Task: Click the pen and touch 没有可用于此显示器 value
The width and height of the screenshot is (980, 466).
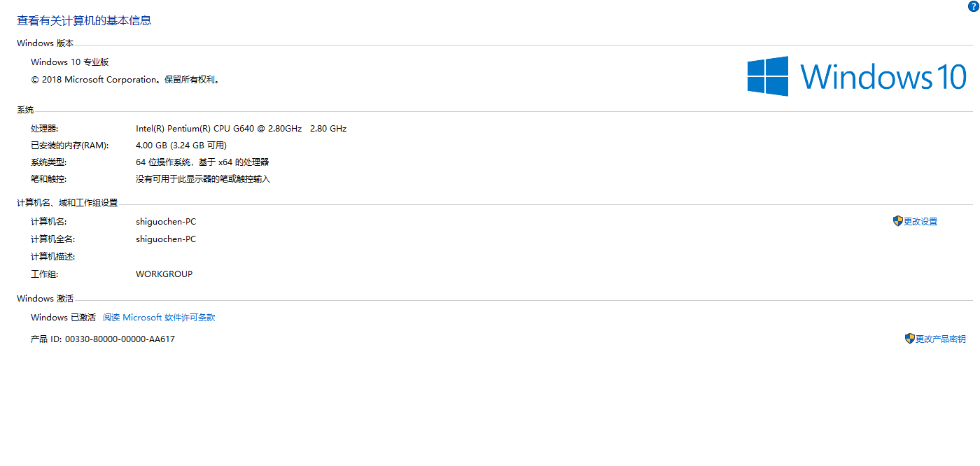Action: pyautogui.click(x=202, y=179)
